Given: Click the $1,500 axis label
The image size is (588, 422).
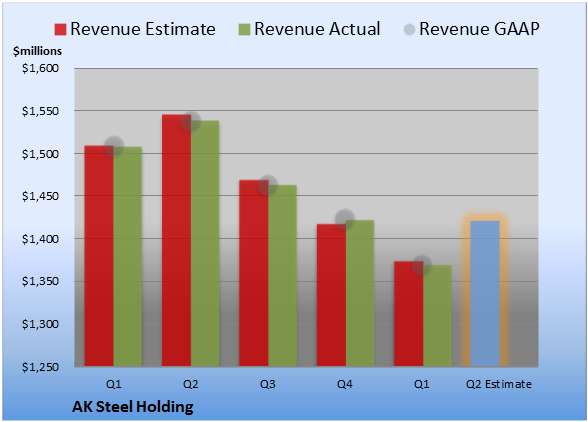Looking at the screenshot, I should [40, 154].
